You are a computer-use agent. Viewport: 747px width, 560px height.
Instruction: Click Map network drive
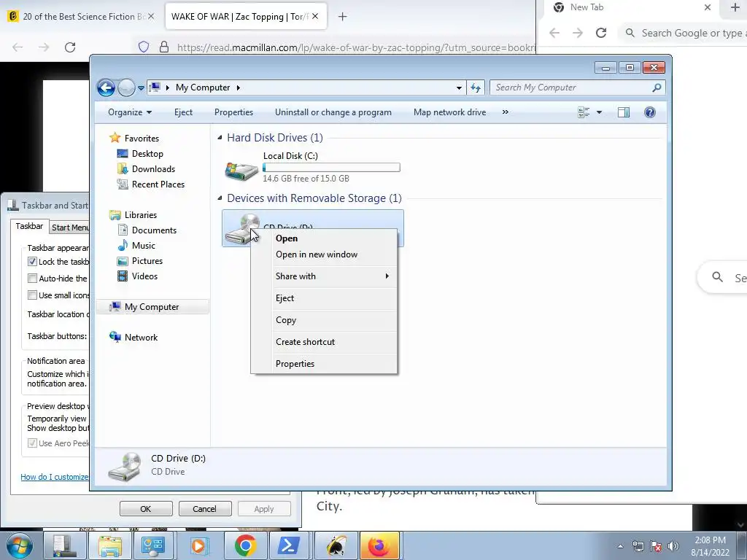[449, 112]
